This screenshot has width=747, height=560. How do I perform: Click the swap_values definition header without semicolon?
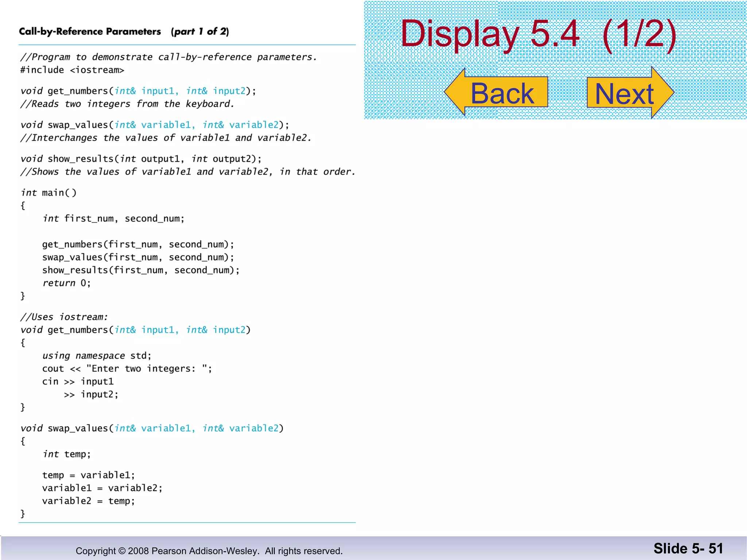click(x=152, y=428)
